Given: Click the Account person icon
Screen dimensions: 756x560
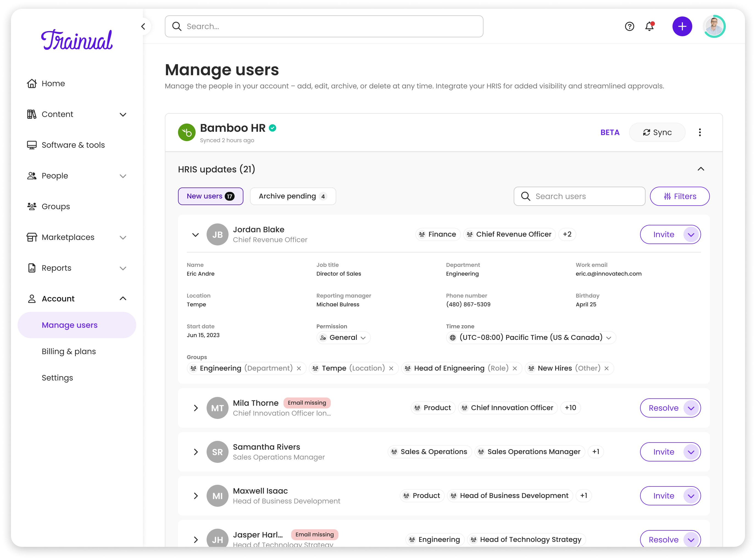Looking at the screenshot, I should (32, 299).
